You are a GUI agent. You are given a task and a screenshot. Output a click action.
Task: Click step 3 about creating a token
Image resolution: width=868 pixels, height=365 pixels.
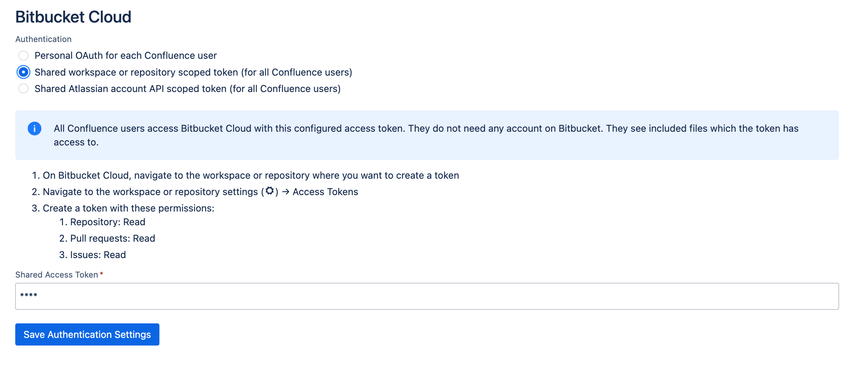(x=123, y=208)
